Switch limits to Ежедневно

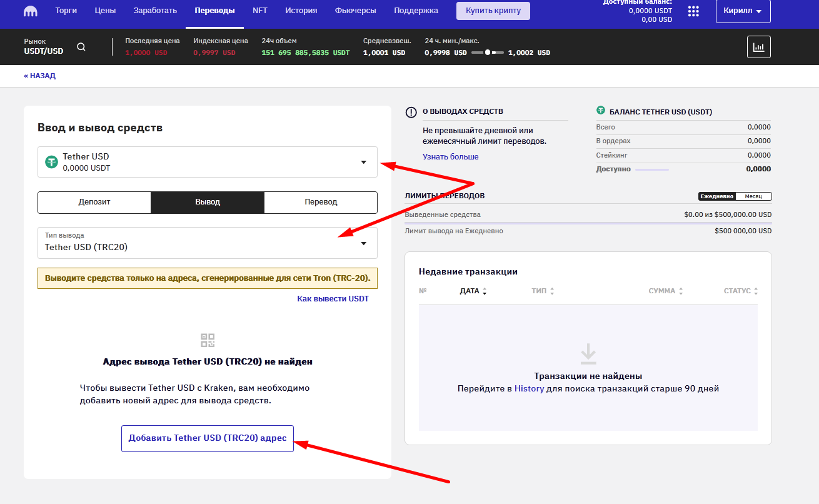(717, 196)
